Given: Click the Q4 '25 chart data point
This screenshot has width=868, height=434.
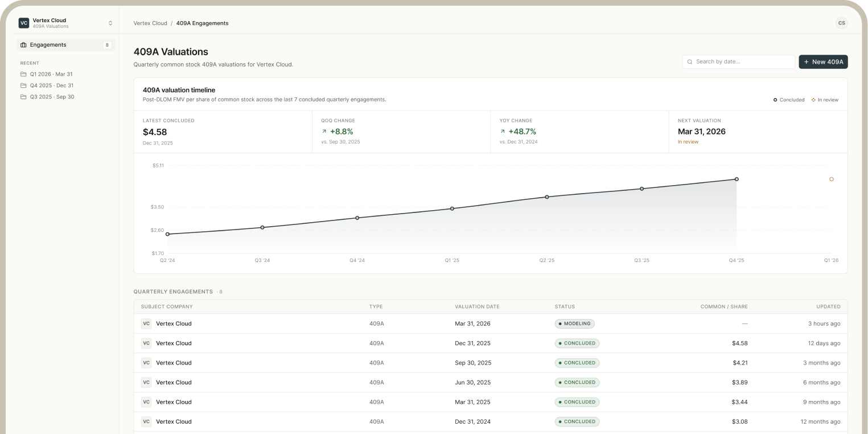Looking at the screenshot, I should [x=737, y=179].
